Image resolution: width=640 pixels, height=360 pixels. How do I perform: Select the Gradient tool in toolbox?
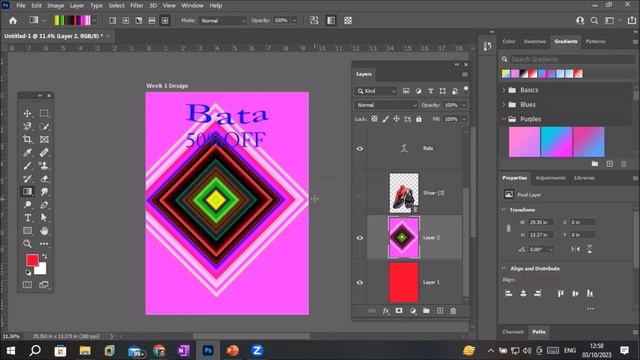(27, 191)
